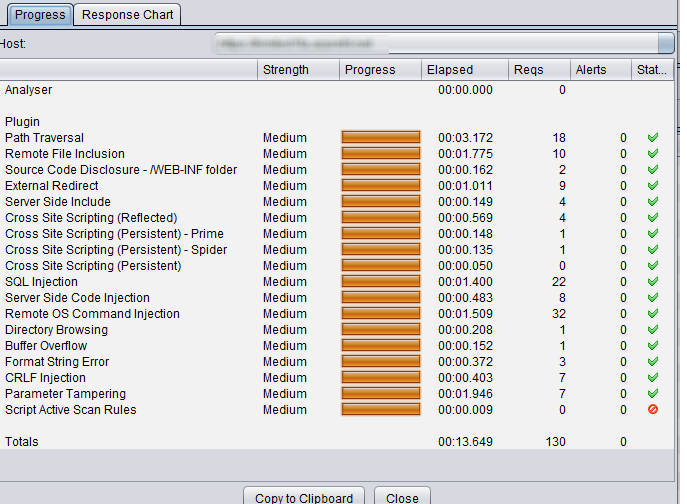
Task: Switch to the Response Chart tab
Action: tap(128, 14)
